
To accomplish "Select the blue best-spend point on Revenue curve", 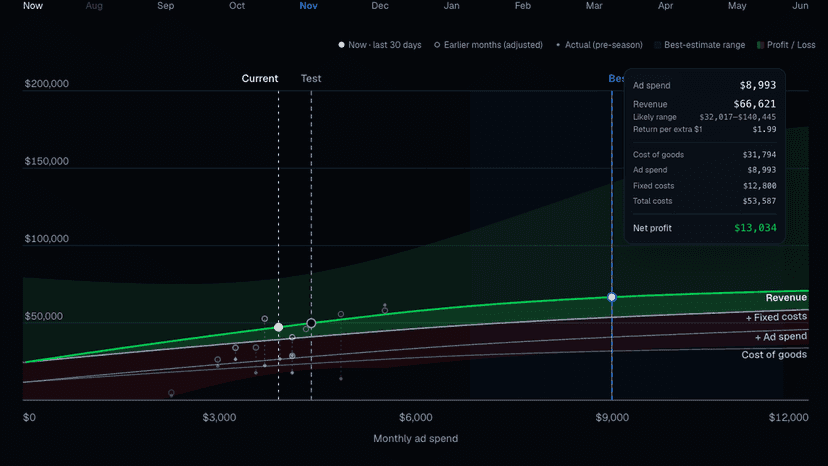I will (x=611, y=297).
